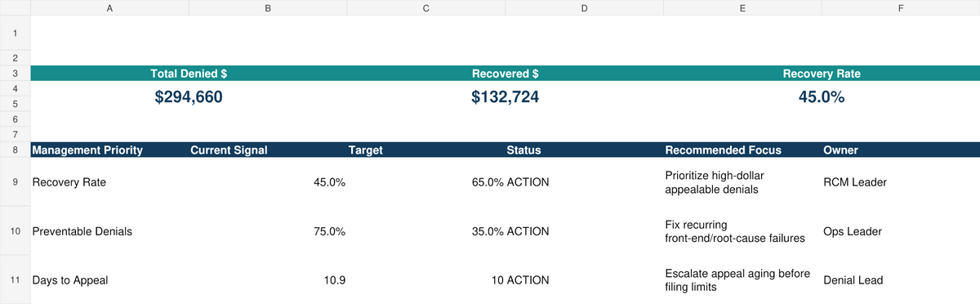Click the 'RCM Leader' owner cell

[901, 182]
